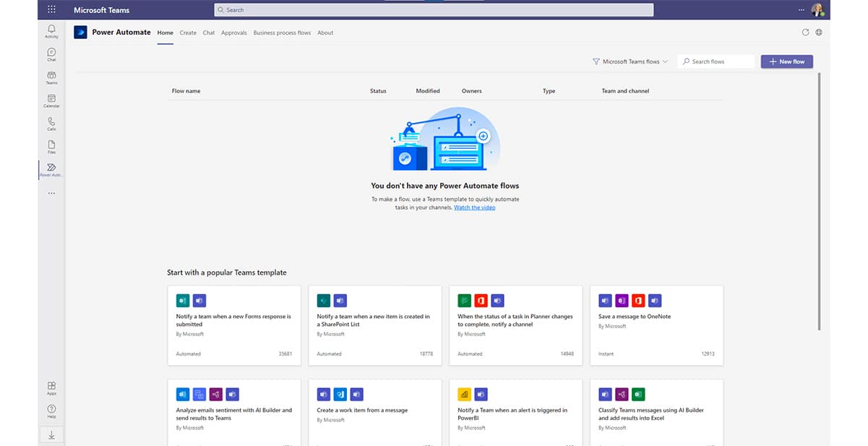The height and width of the screenshot is (446, 868).
Task: Open Help in the left sidebar
Action: pos(51,411)
